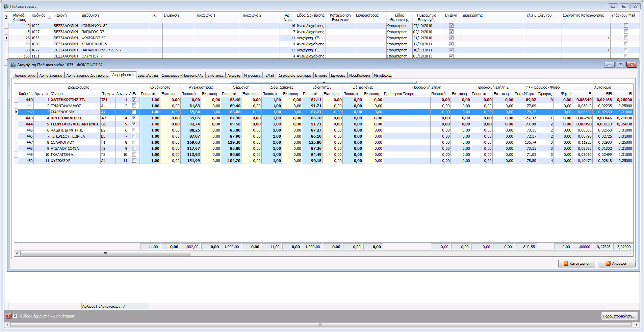Open the Σχόλια Εισπράκτορα tab
This screenshot has width=644, height=332.
coord(295,75)
